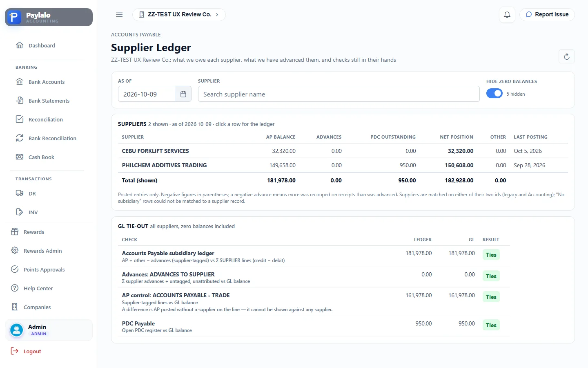Click the DR truck icon

[x=20, y=193]
